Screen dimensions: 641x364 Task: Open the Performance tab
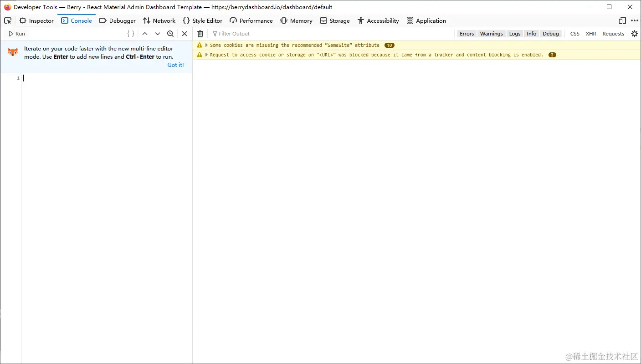click(251, 20)
